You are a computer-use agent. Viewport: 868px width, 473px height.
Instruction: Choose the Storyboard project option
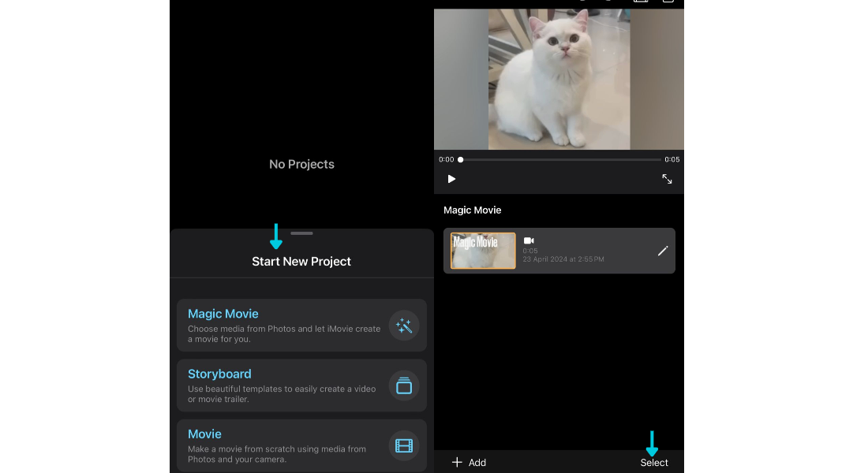pos(301,385)
